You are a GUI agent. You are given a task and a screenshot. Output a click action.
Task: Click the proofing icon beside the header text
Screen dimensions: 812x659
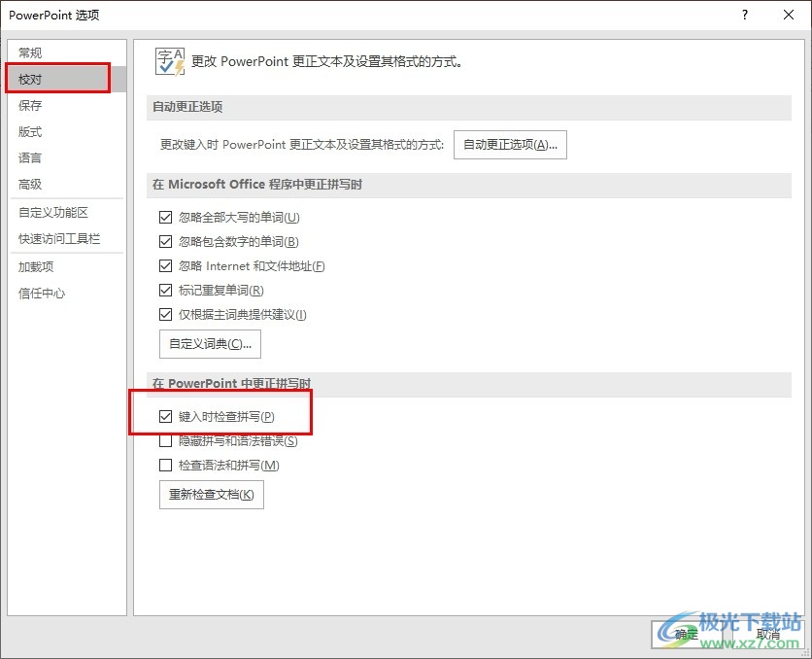[x=169, y=61]
